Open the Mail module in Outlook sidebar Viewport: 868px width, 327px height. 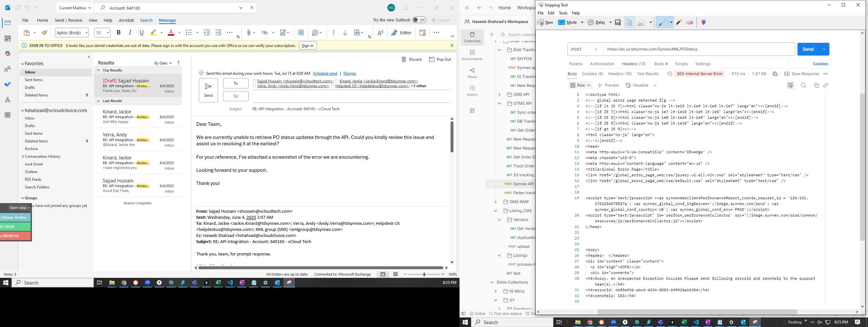[7, 23]
